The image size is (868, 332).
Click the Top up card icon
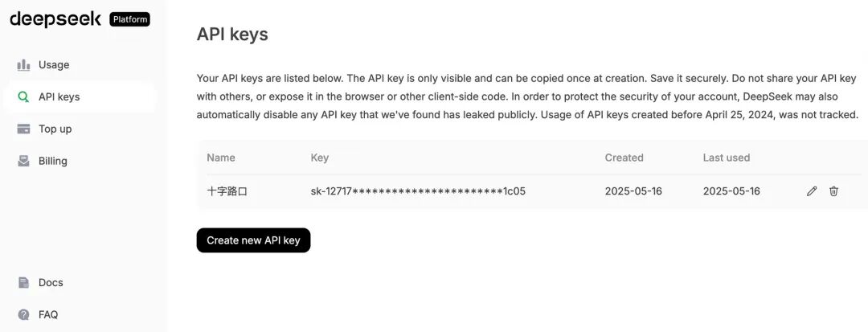23,129
